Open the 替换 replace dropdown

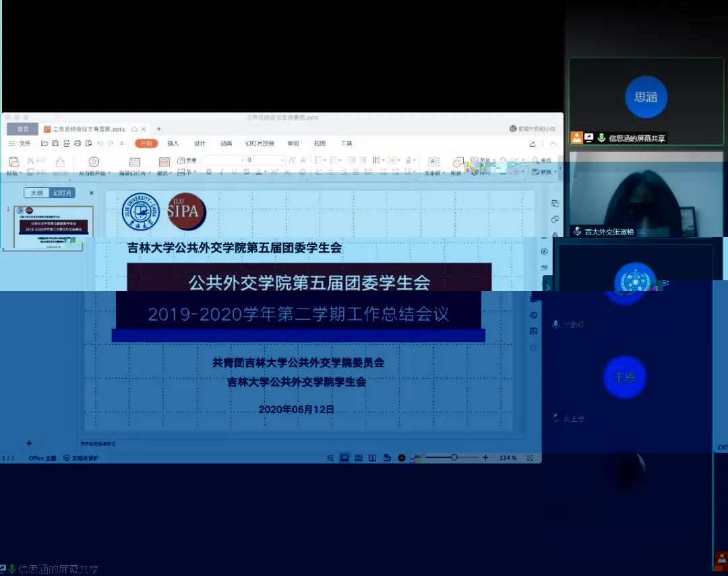click(544, 172)
